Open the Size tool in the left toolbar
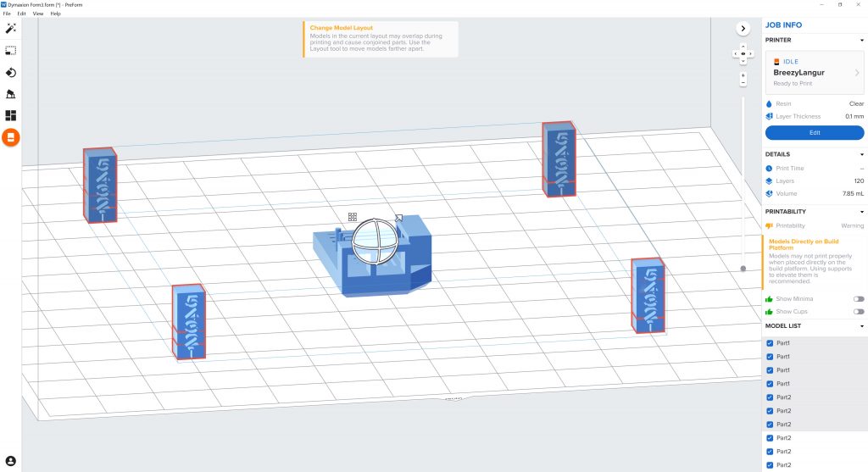The height and width of the screenshot is (472, 868). [10, 50]
